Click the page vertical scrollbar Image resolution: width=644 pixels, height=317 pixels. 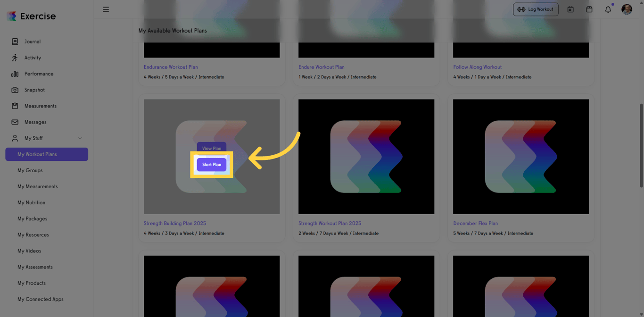pyautogui.click(x=641, y=145)
